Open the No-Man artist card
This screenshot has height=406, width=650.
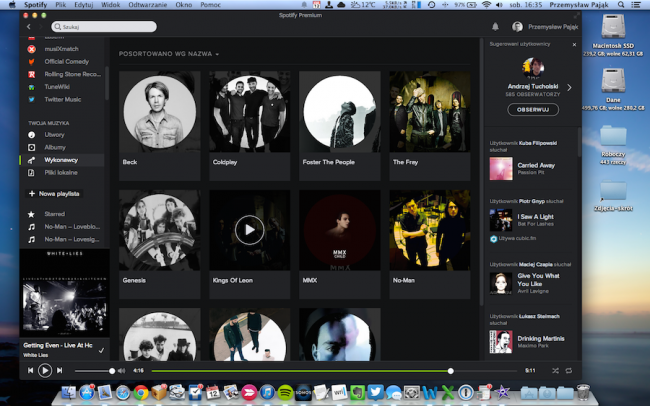[430, 244]
